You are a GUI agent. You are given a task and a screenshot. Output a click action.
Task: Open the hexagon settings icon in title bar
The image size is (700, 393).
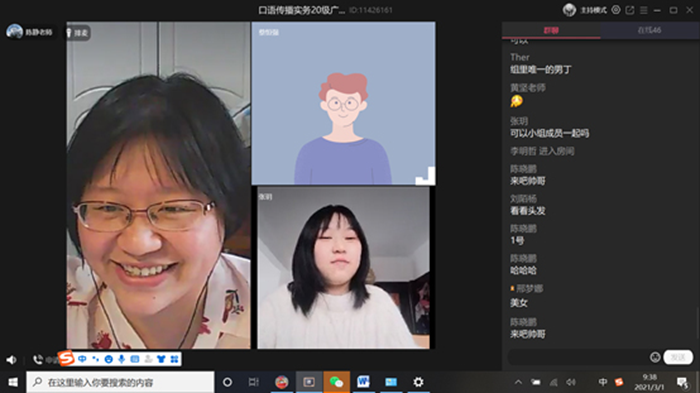616,10
